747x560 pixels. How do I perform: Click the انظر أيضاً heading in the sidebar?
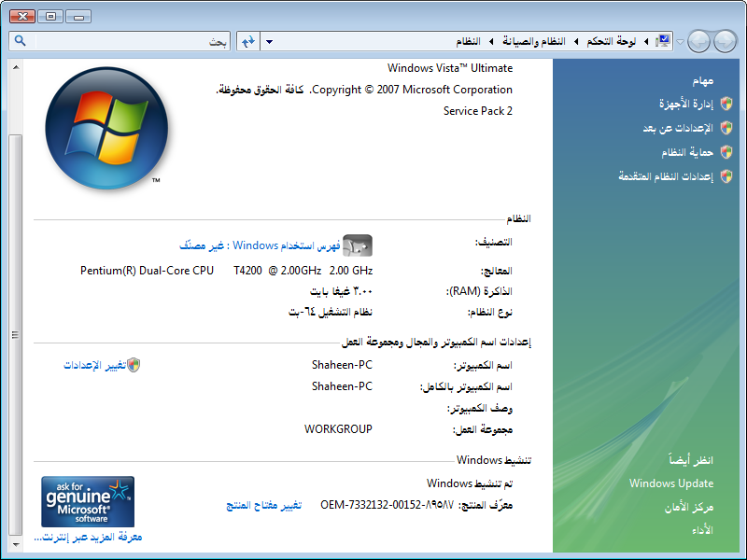[x=691, y=460]
